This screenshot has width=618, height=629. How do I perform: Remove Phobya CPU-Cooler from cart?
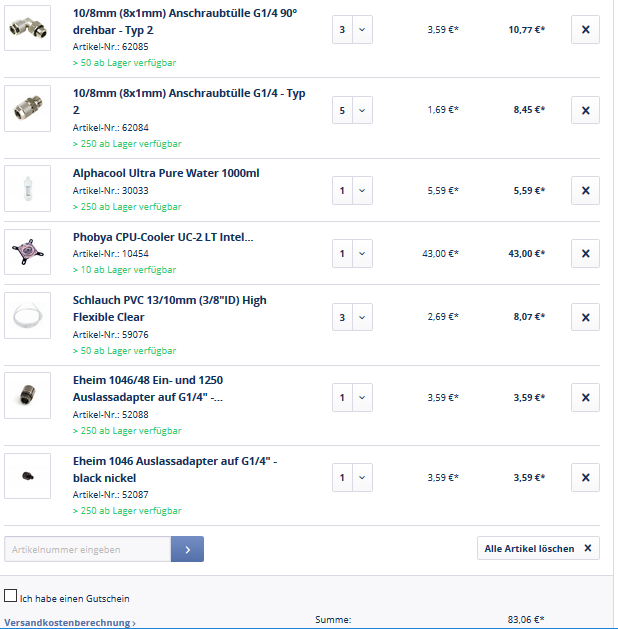(585, 254)
